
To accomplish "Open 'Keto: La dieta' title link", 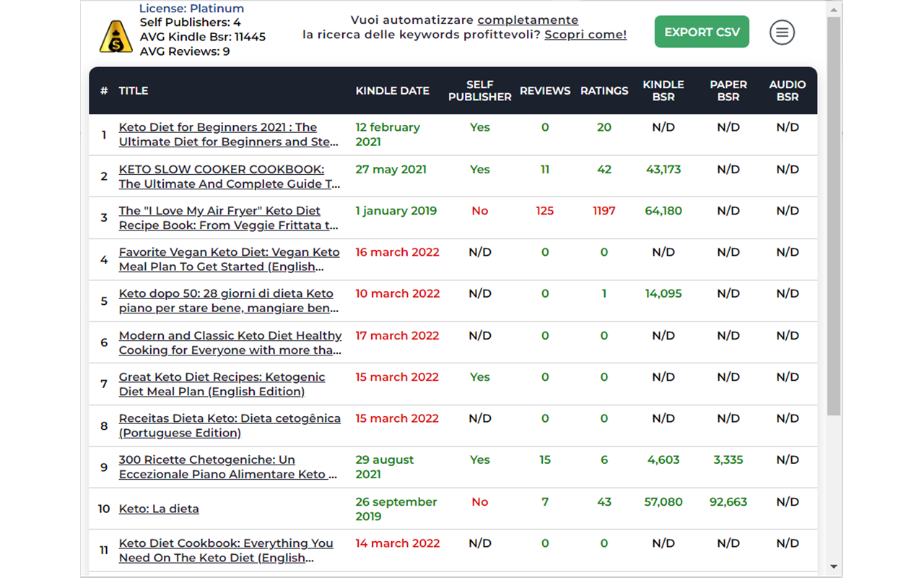I will (x=159, y=509).
